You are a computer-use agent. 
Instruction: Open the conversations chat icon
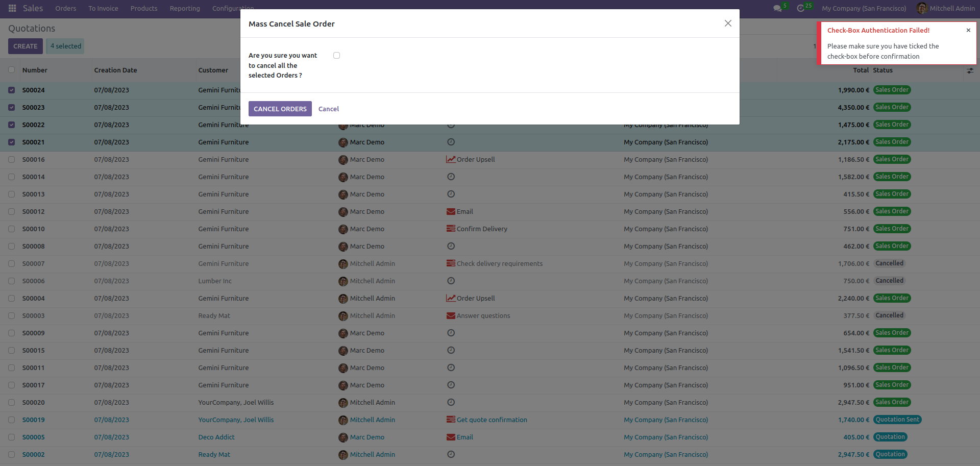[777, 8]
